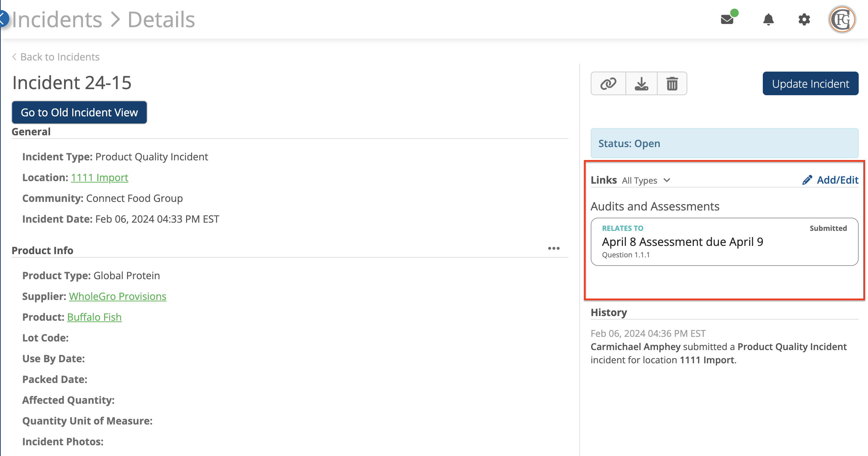The height and width of the screenshot is (456, 868).
Task: Click the RELATES TO label on card
Action: coord(623,228)
